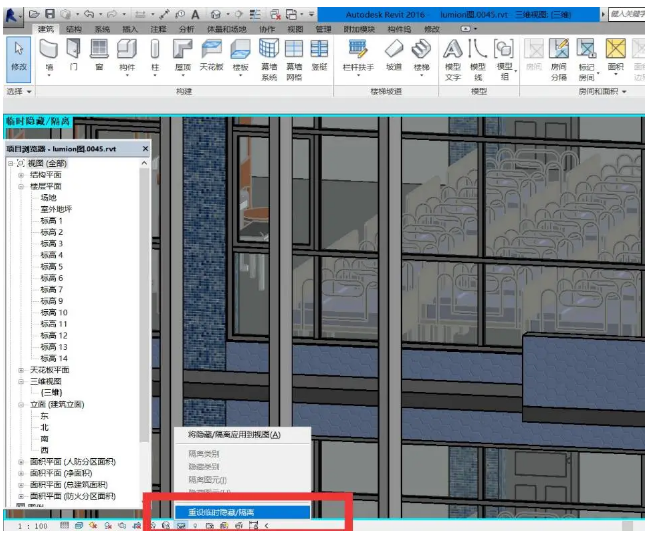
Task: Click the 坡道 (Ramp) tool icon
Action: pos(394,55)
